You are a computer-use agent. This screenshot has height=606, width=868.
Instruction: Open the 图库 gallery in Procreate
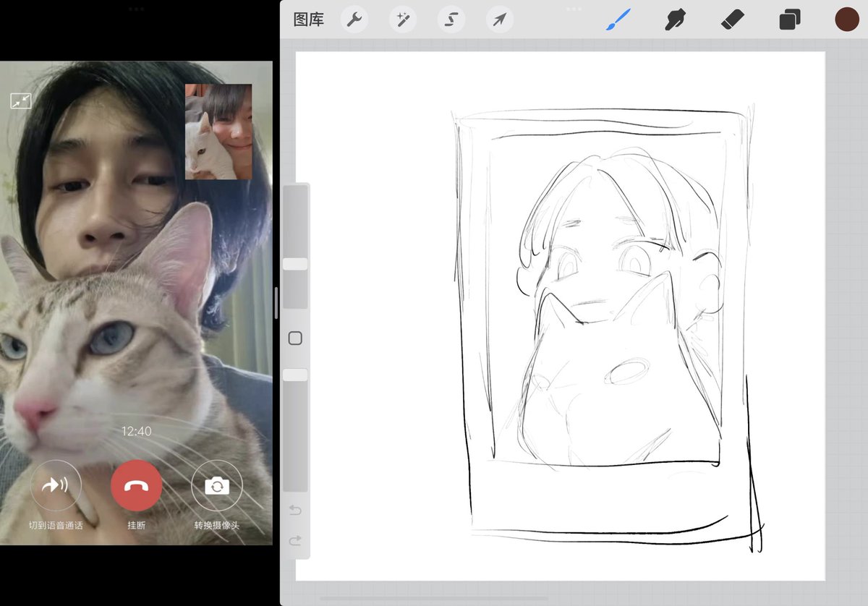[309, 20]
